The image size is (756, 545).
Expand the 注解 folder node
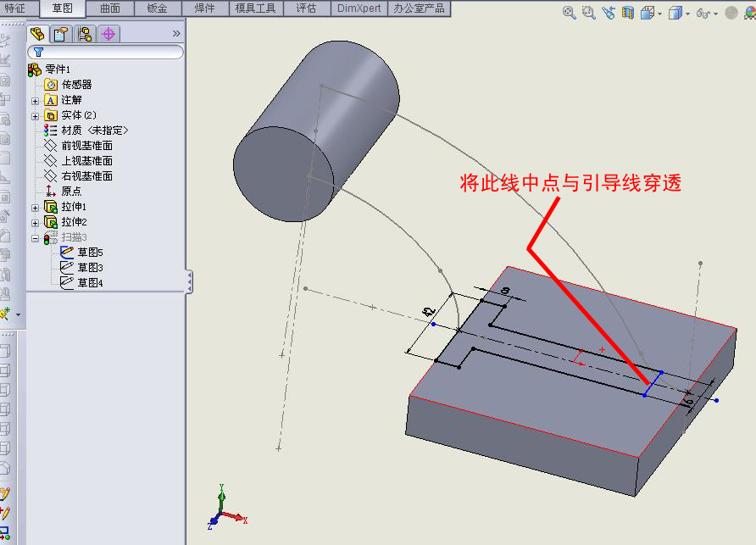(x=35, y=101)
